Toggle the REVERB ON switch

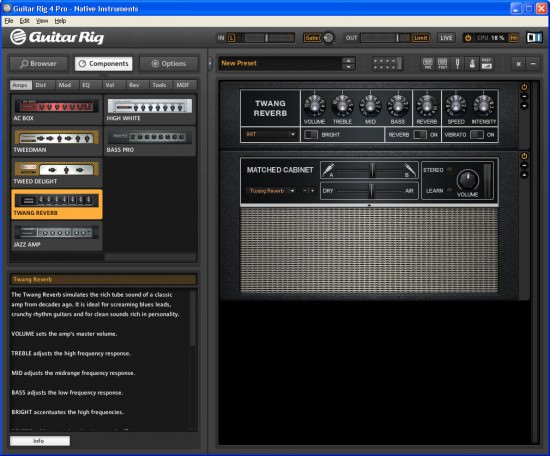point(420,135)
